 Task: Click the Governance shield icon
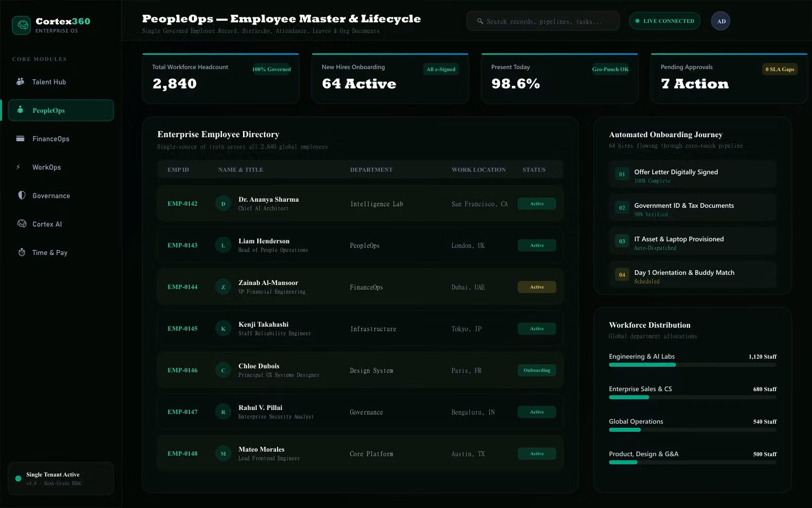pos(21,195)
